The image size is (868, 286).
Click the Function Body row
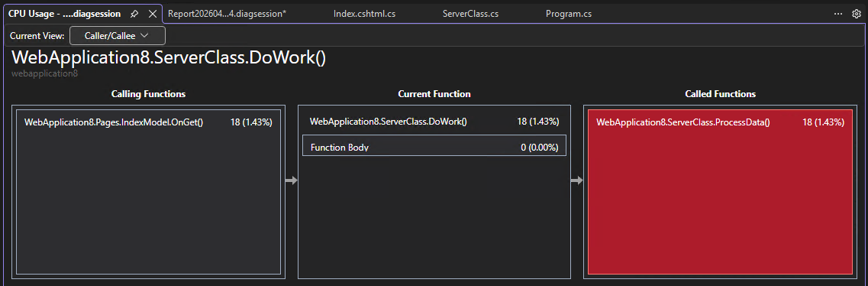[x=434, y=146]
